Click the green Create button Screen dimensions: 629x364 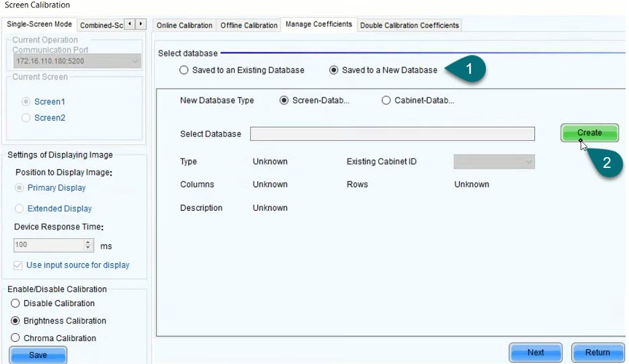click(589, 133)
